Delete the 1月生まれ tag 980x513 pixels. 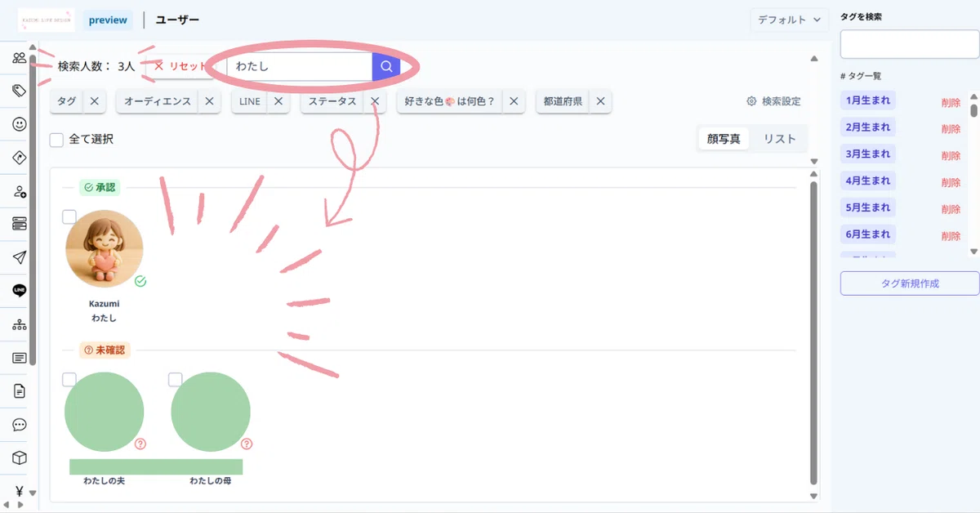point(951,102)
